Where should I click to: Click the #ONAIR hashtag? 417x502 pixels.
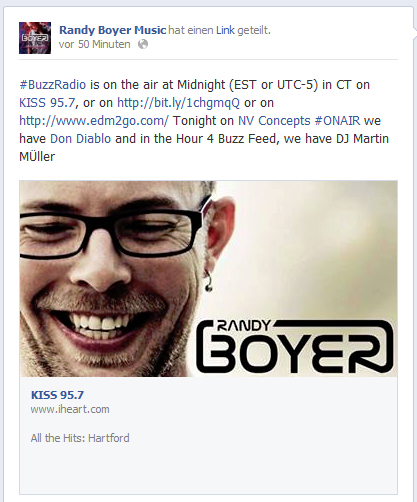[337, 121]
